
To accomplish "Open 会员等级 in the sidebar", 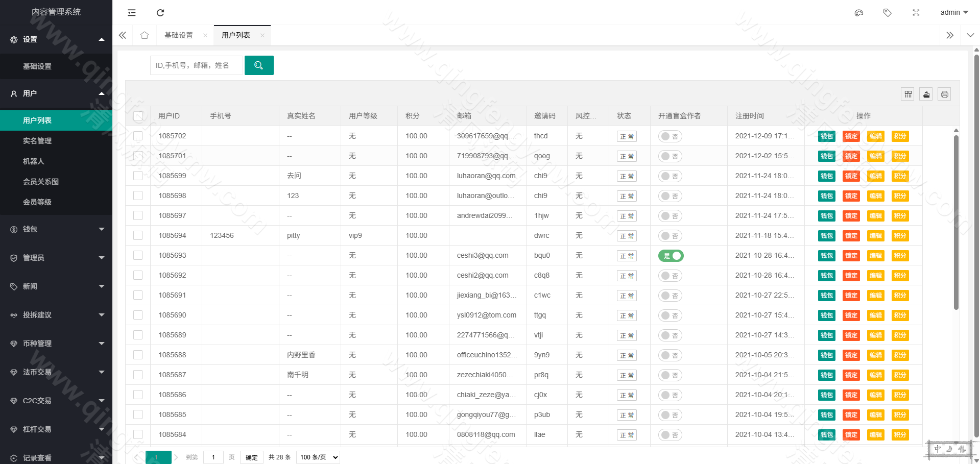I will [56, 202].
